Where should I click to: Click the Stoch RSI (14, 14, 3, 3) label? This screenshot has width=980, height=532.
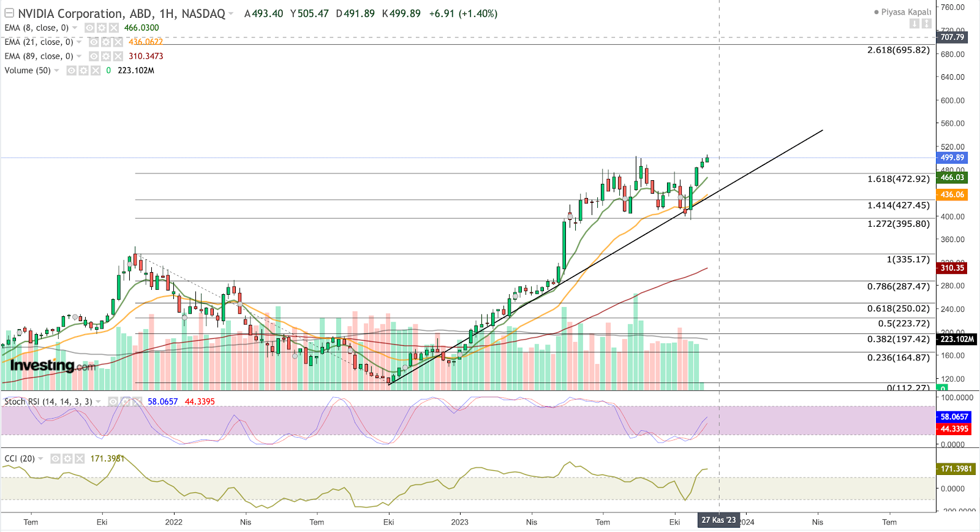point(48,401)
